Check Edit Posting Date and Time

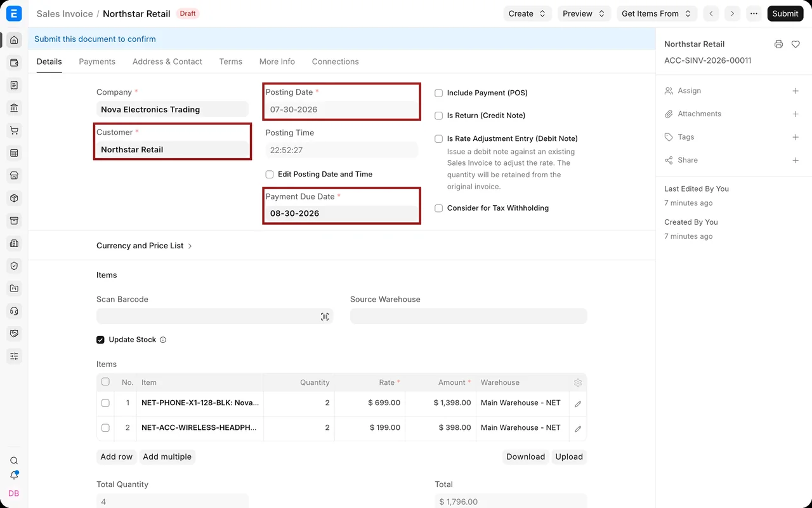click(270, 174)
